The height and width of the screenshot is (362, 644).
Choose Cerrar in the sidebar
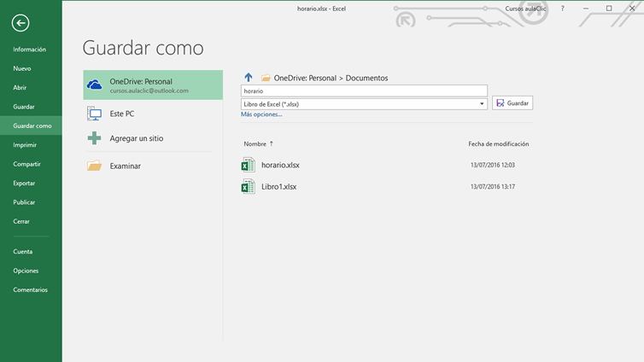coord(31,221)
